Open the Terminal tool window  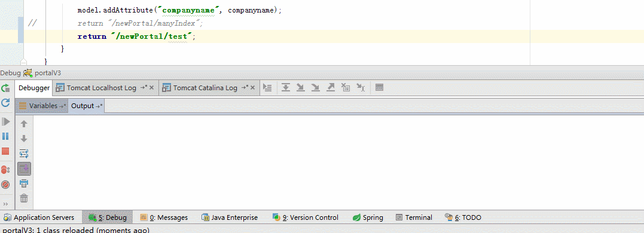click(x=414, y=217)
